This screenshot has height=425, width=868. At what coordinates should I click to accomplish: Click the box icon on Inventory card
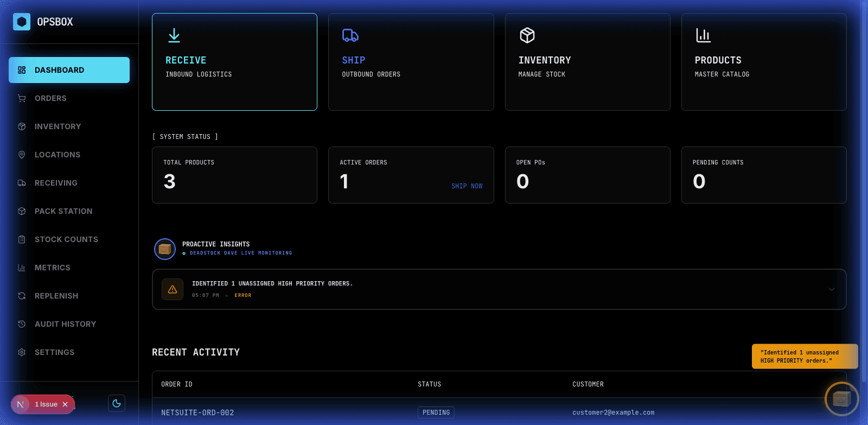527,35
